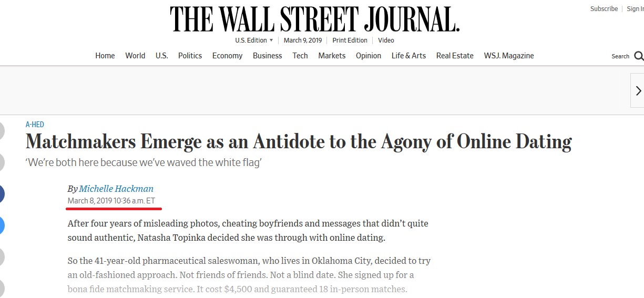Image resolution: width=644 pixels, height=298 pixels.
Task: Open the Life & Arts section
Action: [408, 56]
